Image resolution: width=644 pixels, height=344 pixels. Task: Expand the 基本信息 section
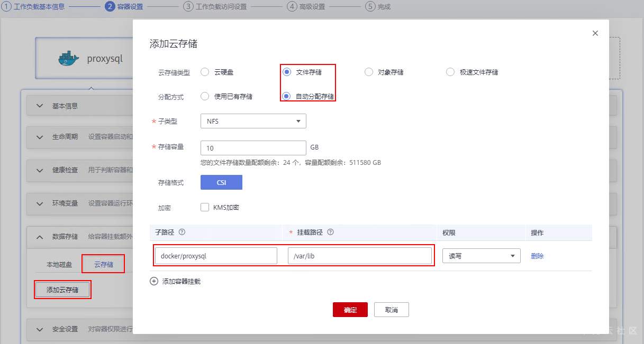click(x=40, y=106)
